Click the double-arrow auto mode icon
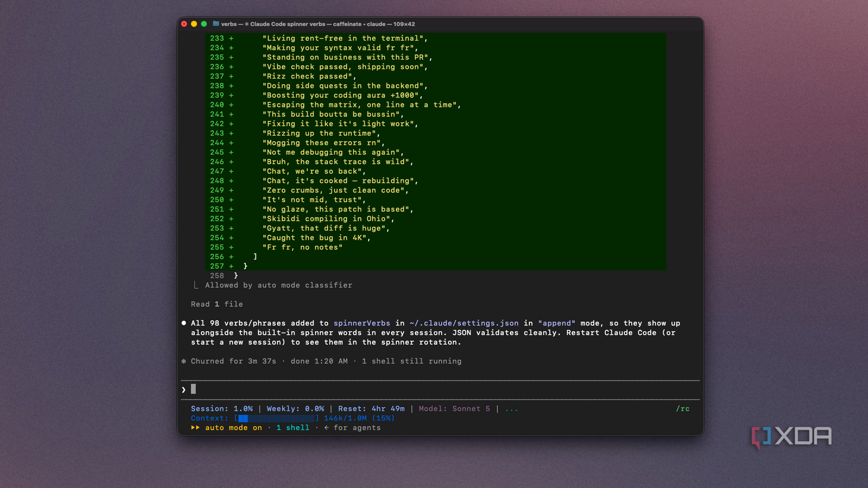 [195, 428]
